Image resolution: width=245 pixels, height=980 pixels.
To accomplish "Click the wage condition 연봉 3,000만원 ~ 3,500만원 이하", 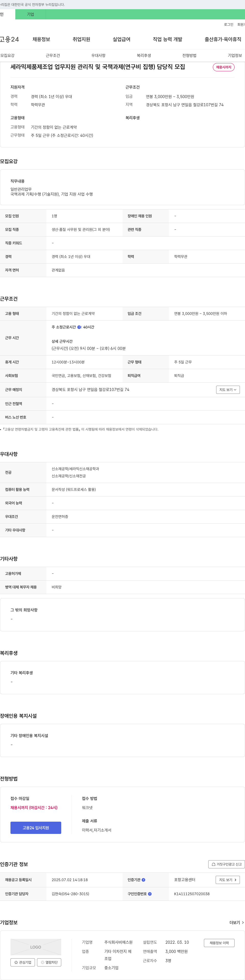I will (x=201, y=314).
